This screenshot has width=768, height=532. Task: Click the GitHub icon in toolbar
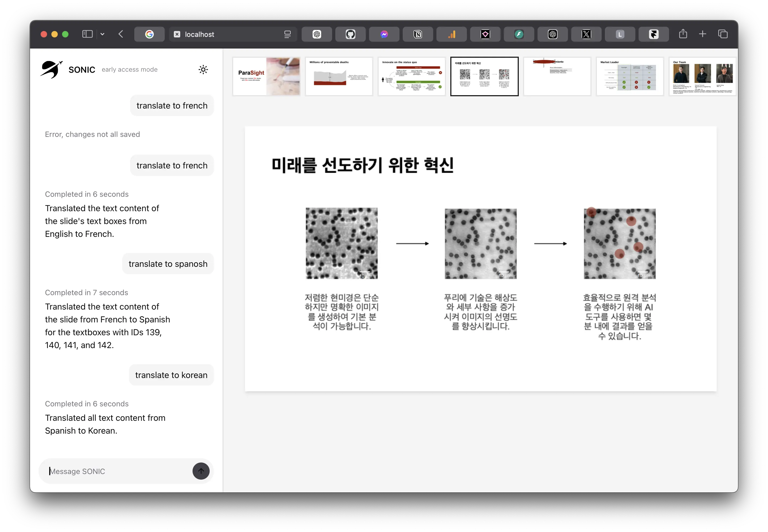tap(350, 34)
